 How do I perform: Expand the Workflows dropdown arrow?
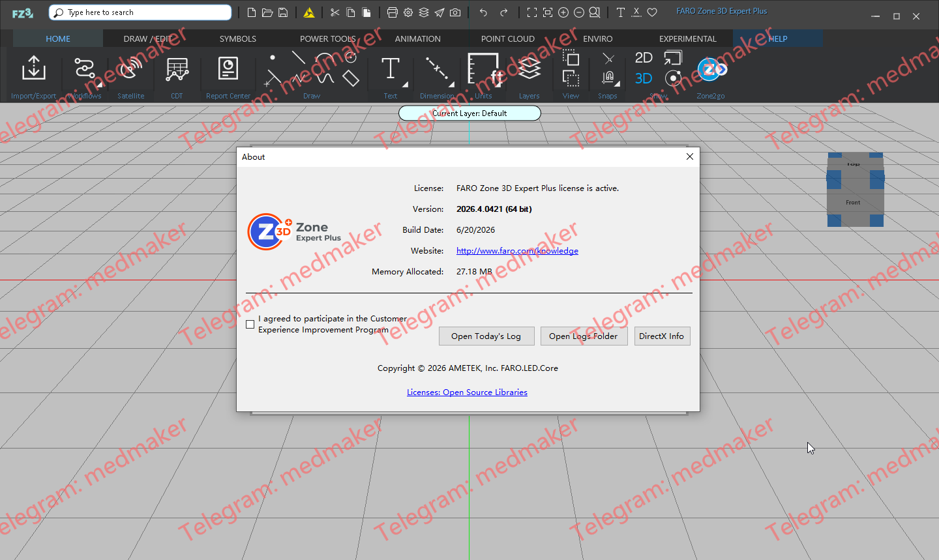click(100, 84)
